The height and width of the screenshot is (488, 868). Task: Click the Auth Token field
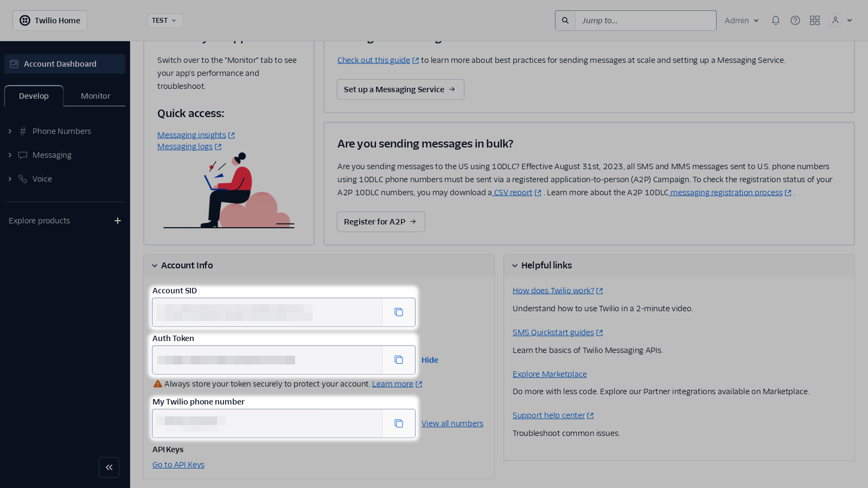tap(267, 360)
